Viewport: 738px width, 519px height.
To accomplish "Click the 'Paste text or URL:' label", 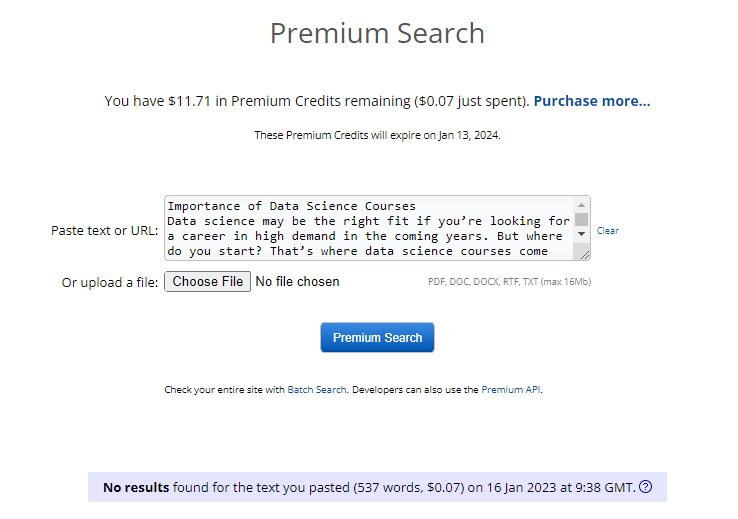I will tap(104, 230).
